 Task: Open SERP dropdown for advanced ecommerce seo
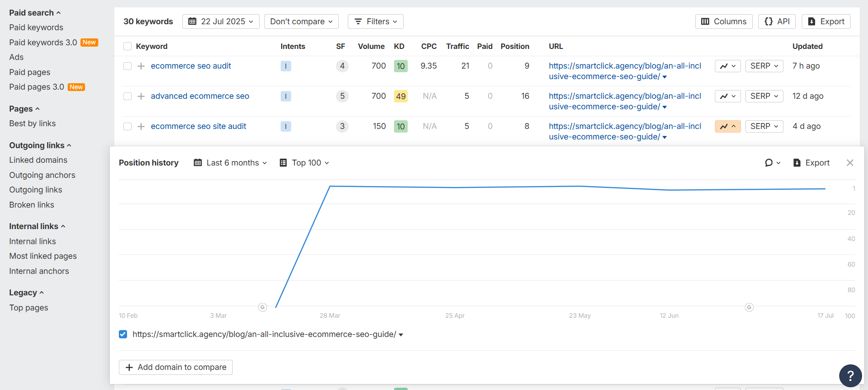click(x=764, y=96)
